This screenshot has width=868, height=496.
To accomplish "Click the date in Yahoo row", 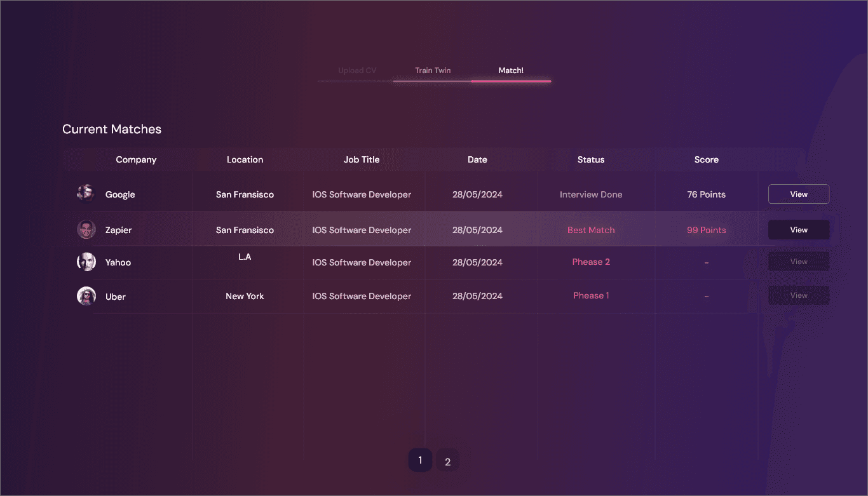I will 477,262.
